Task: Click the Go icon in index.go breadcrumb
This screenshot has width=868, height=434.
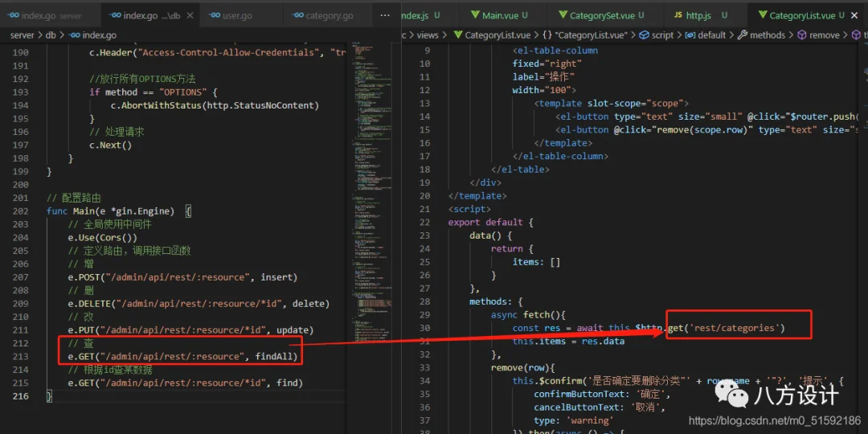Action: (x=73, y=35)
